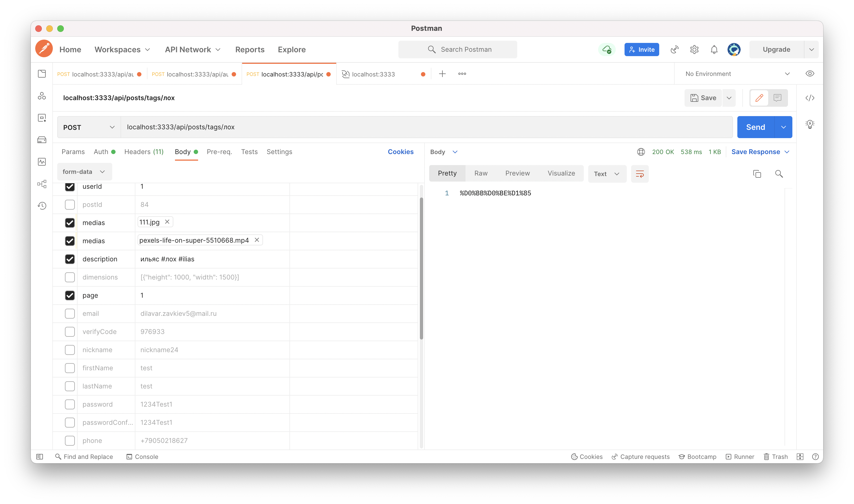Screen dimensions: 854x504
Task: Select the Raw response view tab
Action: 480,174
